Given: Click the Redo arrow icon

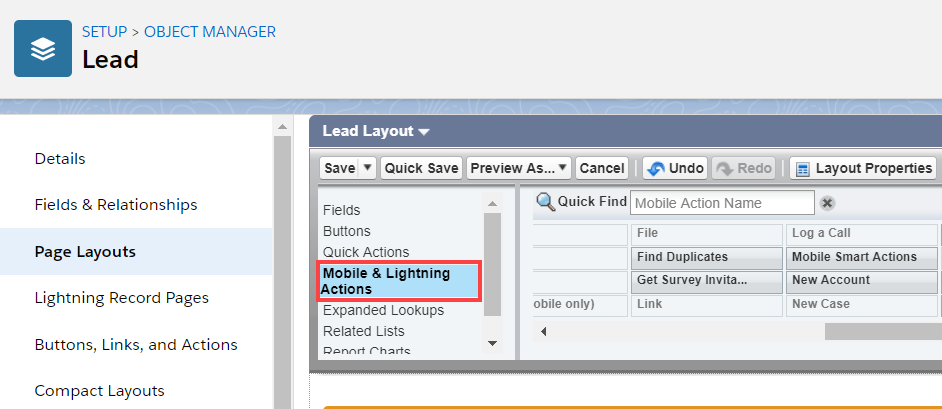Looking at the screenshot, I should coord(724,168).
